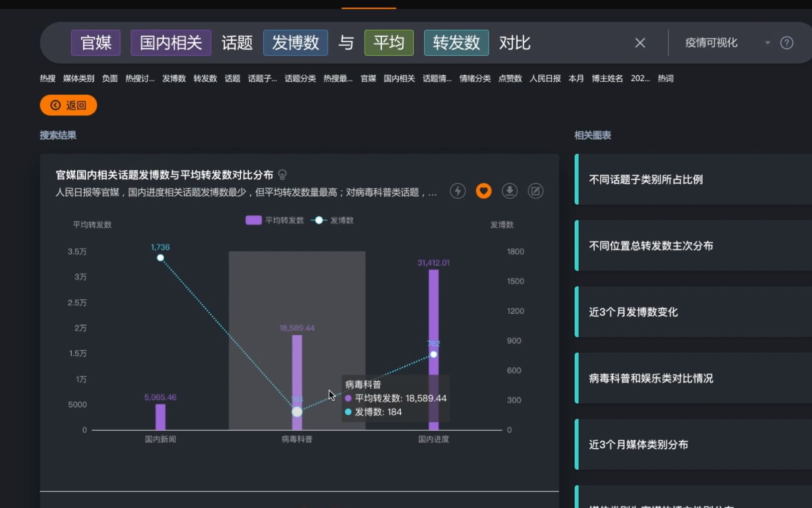
Task: Click the 点赞数 keyword suggestion
Action: point(510,78)
